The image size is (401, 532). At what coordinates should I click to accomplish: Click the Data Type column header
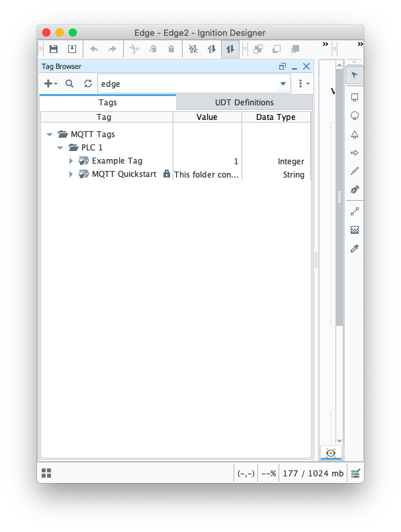click(276, 117)
